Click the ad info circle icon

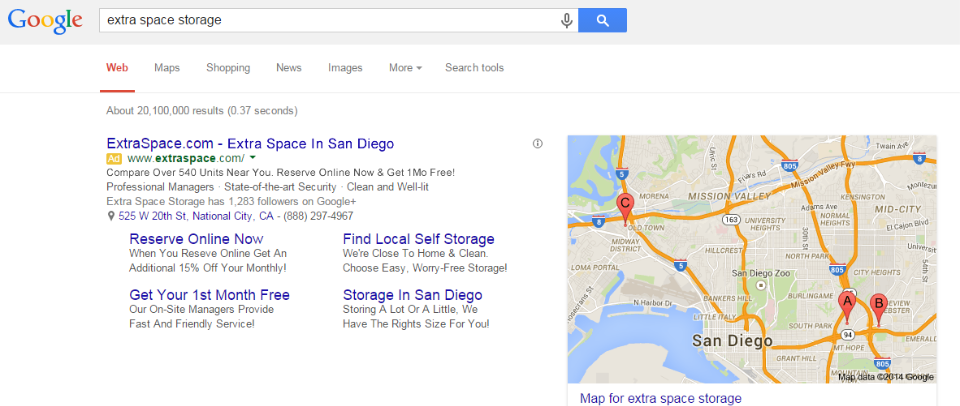coord(538,144)
